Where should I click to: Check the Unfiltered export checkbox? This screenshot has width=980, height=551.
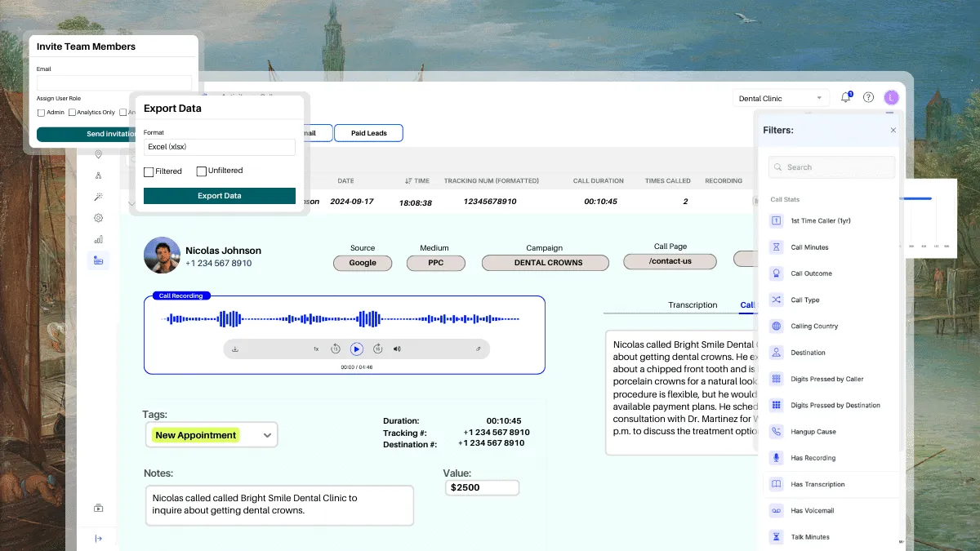201,171
